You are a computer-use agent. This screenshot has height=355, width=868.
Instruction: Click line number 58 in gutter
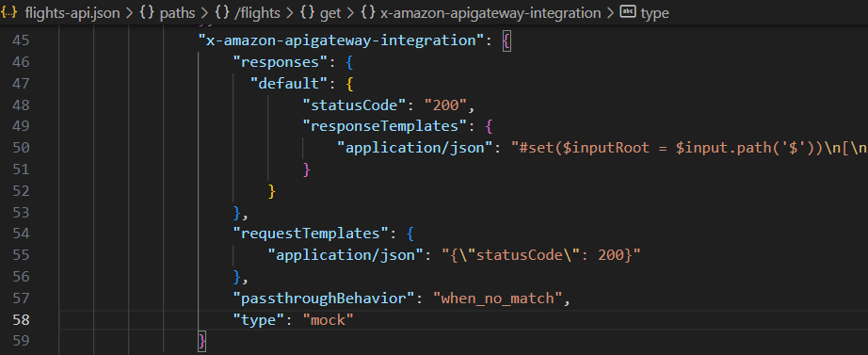coord(23,319)
